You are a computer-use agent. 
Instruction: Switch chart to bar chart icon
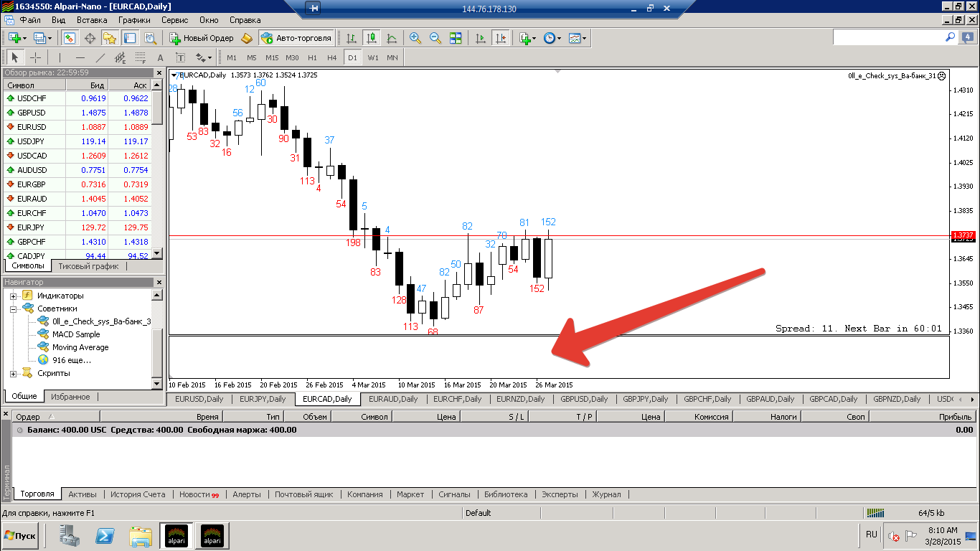click(352, 38)
